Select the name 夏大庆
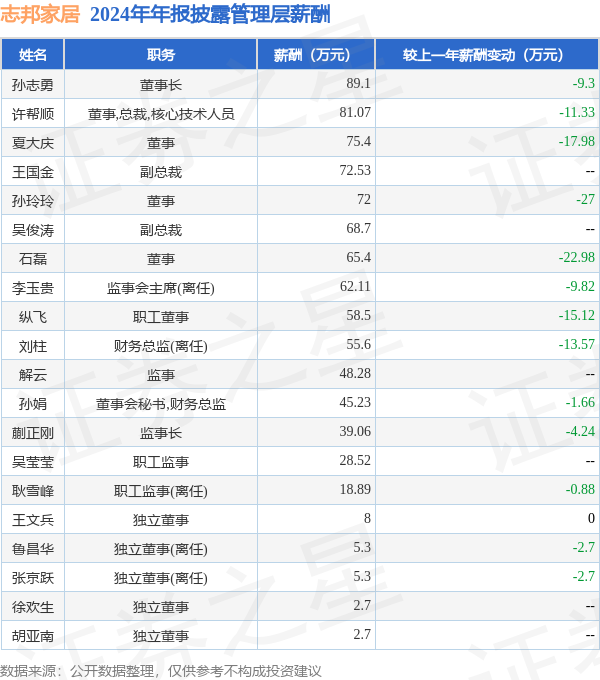Viewport: 600px width, 680px height. click(33, 143)
